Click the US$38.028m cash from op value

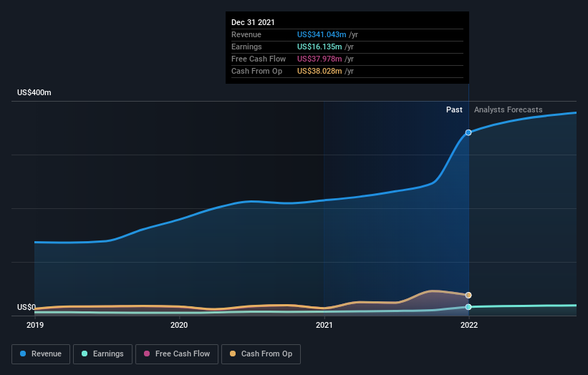[x=319, y=71]
